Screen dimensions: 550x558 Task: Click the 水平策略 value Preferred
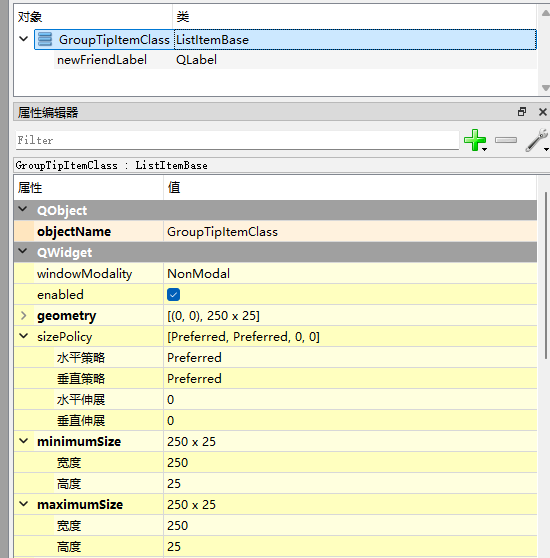click(194, 358)
